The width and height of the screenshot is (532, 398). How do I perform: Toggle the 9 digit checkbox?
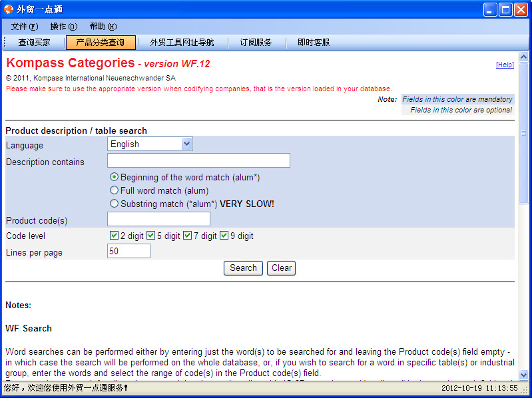224,236
